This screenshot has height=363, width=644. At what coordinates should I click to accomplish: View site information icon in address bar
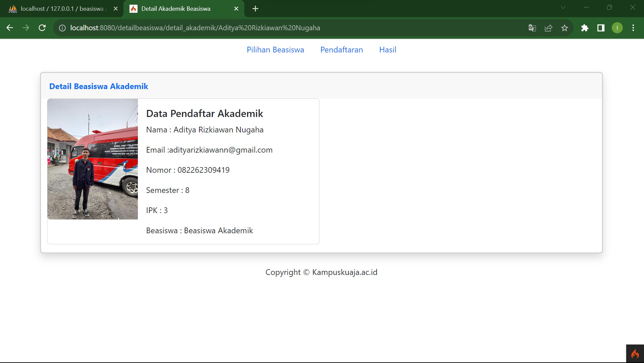tap(62, 28)
